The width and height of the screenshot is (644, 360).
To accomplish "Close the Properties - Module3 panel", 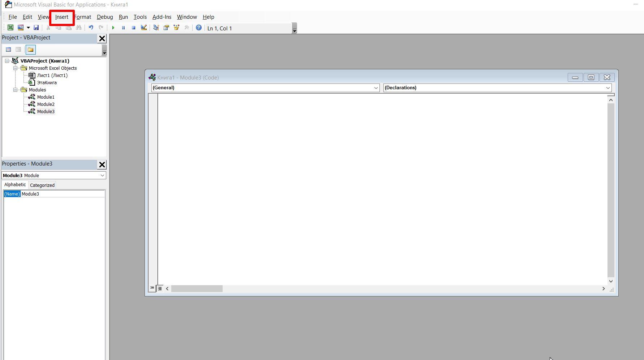I will coord(102,165).
